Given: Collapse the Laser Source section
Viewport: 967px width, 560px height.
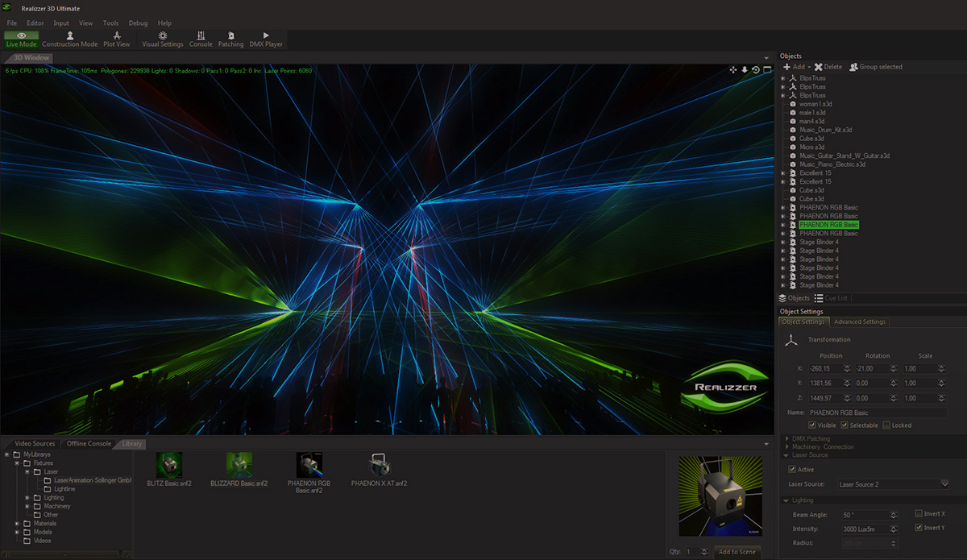Looking at the screenshot, I should 786,455.
